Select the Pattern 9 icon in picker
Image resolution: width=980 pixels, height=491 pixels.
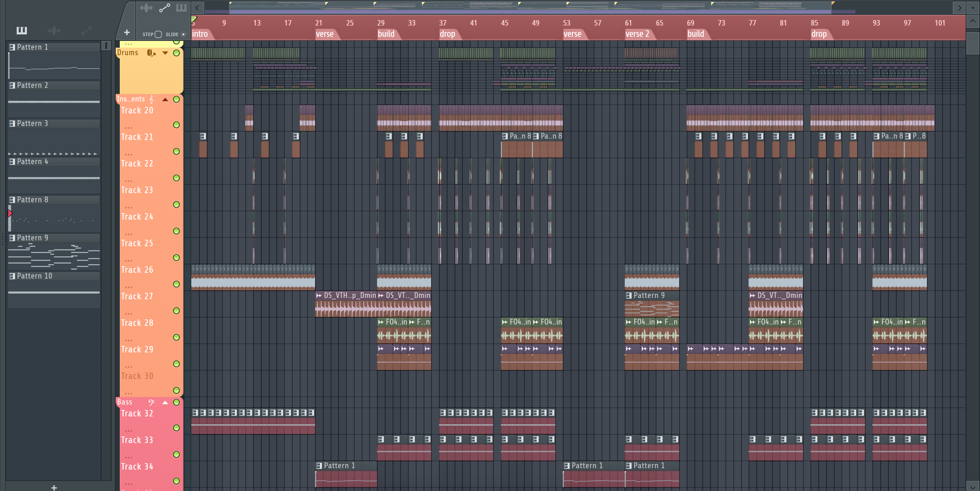point(12,238)
